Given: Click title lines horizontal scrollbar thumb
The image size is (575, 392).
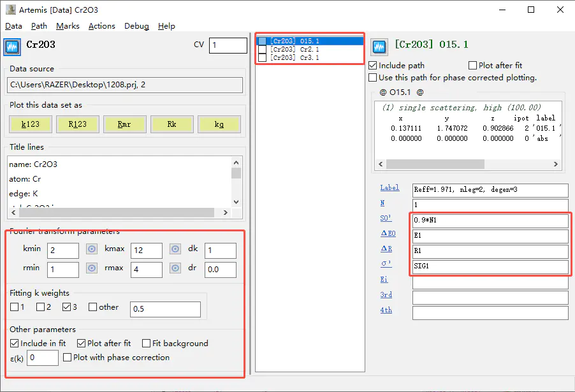Looking at the screenshot, I should pos(117,213).
